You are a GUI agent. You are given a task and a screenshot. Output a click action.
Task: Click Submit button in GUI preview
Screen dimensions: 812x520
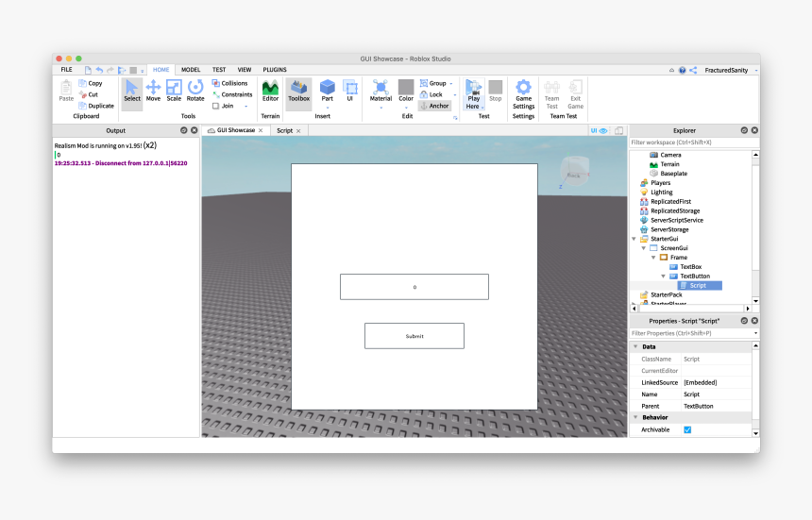coord(414,336)
